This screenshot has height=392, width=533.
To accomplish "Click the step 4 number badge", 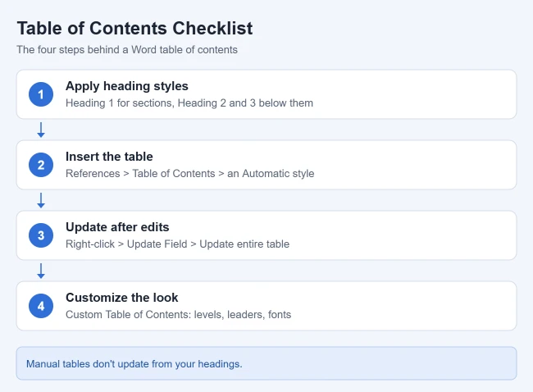I will (x=41, y=306).
